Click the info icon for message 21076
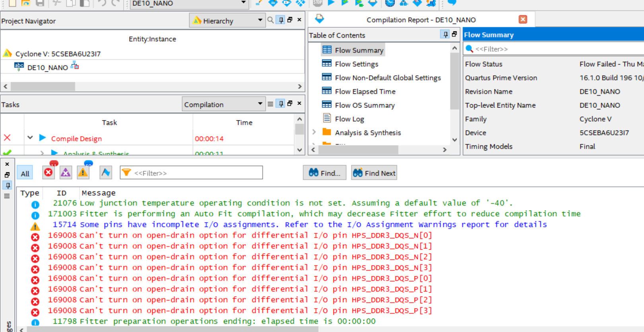 tap(35, 205)
